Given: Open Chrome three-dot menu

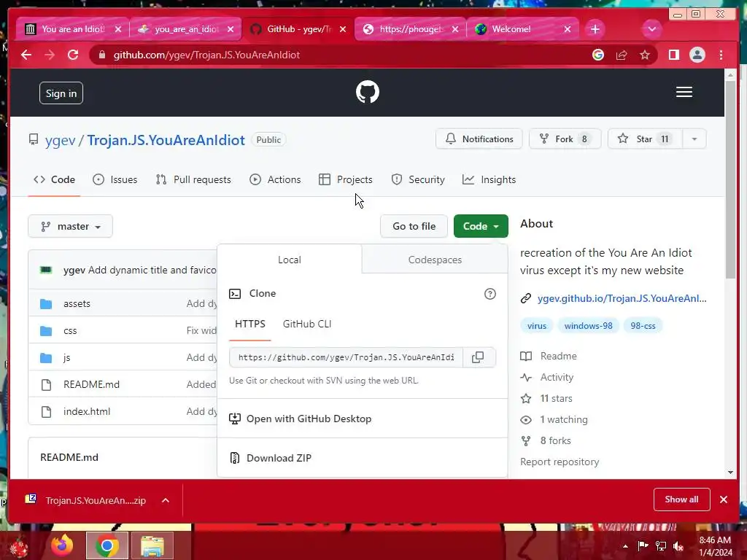Looking at the screenshot, I should [721, 55].
